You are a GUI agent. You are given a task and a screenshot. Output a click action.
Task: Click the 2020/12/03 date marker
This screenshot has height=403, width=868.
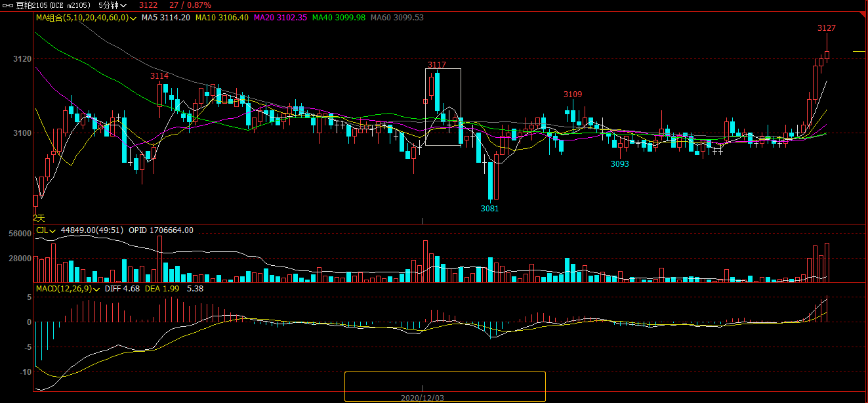(423, 398)
